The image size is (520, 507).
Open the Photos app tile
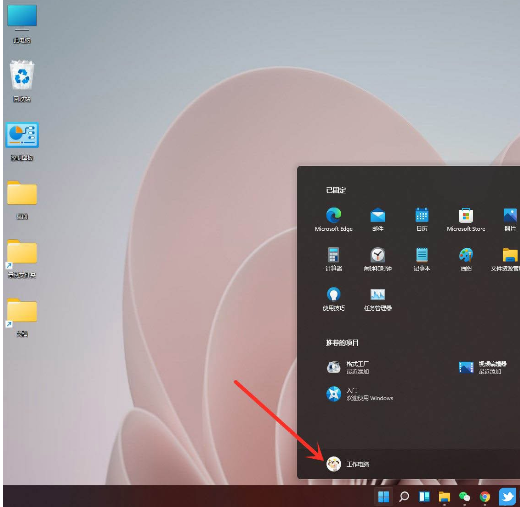tap(510, 219)
